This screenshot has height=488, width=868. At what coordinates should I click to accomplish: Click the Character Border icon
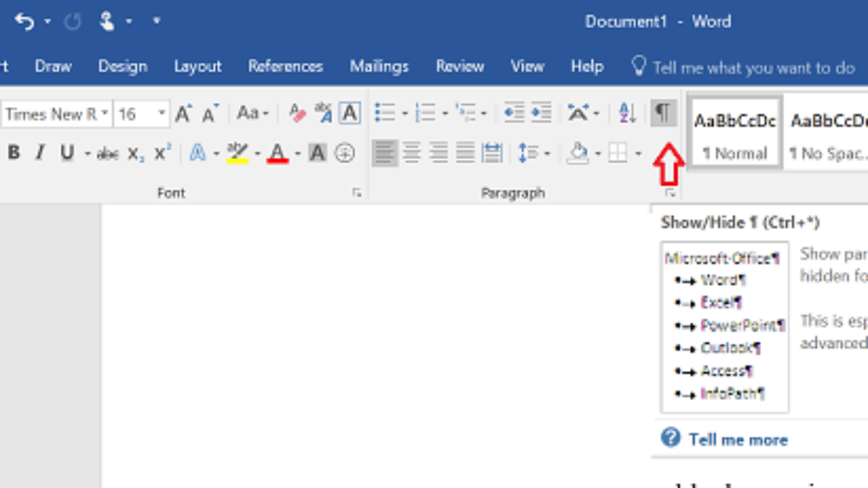tap(349, 114)
